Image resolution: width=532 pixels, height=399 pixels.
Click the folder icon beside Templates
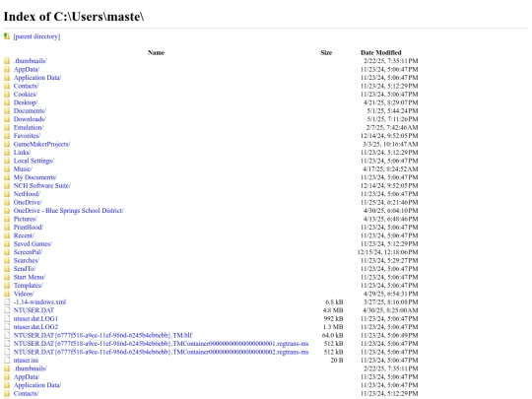7,286
